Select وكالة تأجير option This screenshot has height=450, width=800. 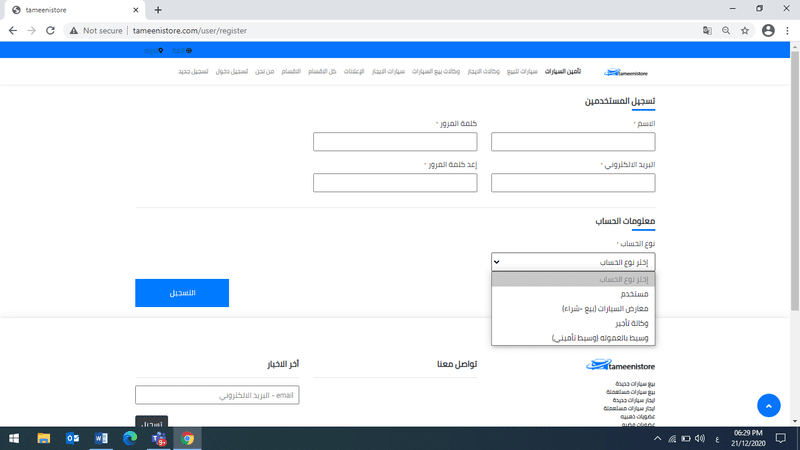point(573,323)
